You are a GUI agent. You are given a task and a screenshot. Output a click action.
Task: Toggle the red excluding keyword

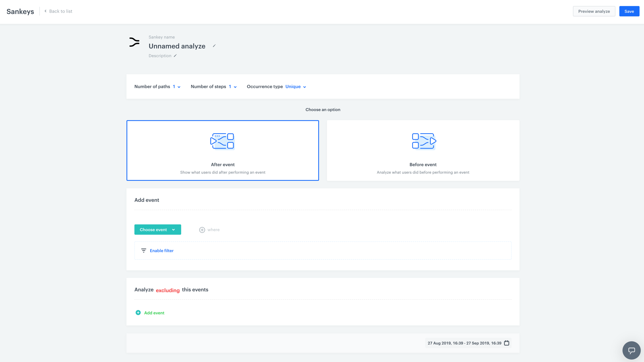[168, 290]
